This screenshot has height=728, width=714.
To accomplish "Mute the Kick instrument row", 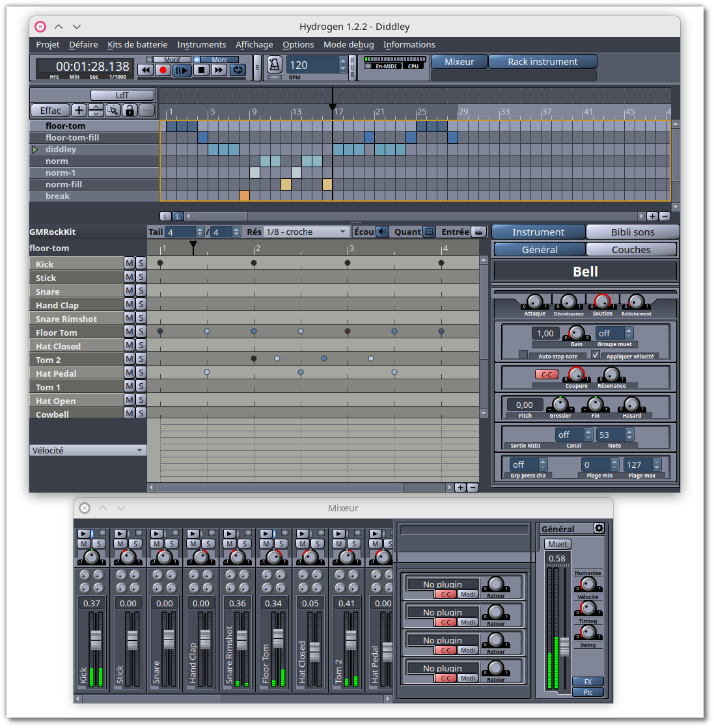I will (x=129, y=263).
